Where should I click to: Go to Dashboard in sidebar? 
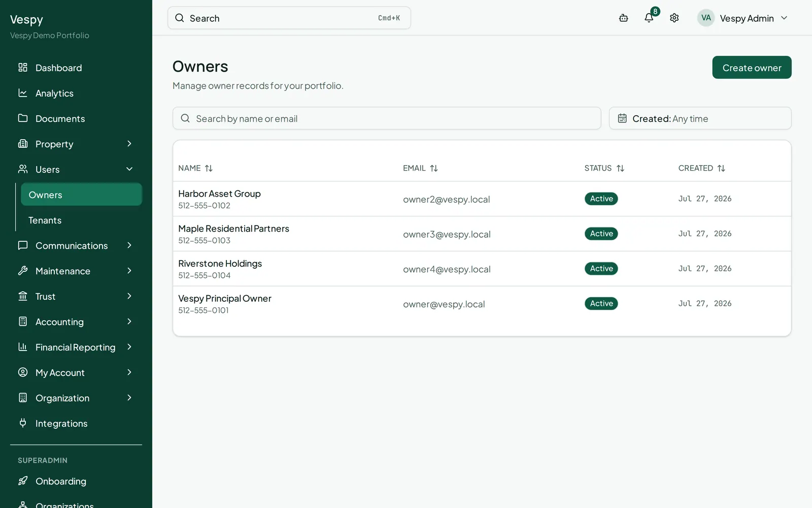[76, 68]
